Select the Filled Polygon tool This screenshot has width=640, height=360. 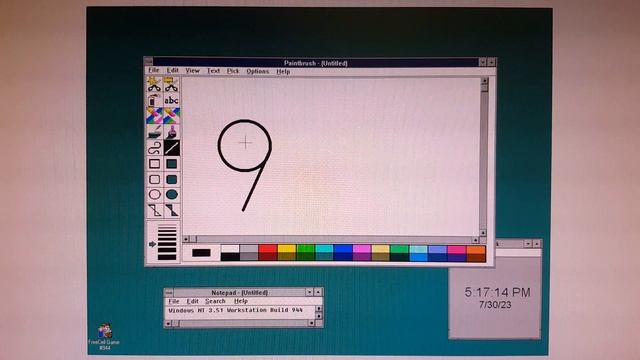[171, 210]
